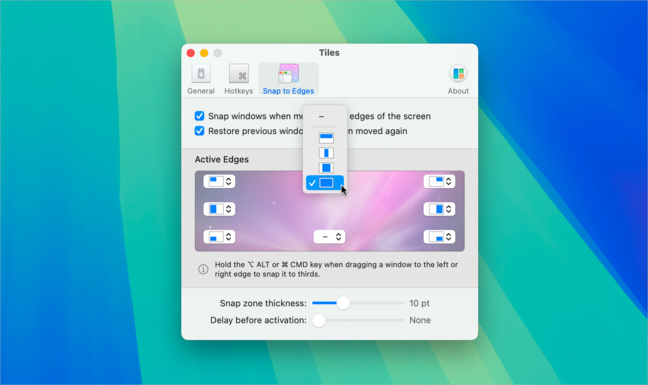Open the top-left corner edge dropdown
Viewport: 648px width, 385px height.
[x=219, y=181]
